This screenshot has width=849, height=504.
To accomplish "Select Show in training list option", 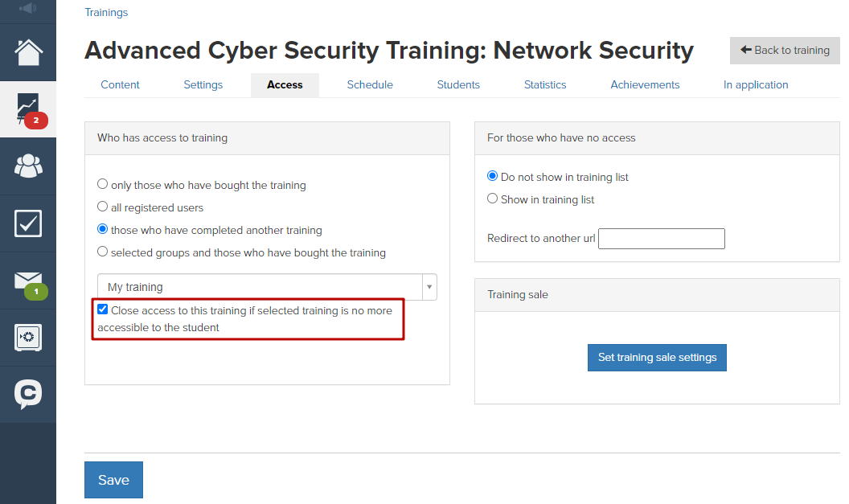I will tap(492, 199).
